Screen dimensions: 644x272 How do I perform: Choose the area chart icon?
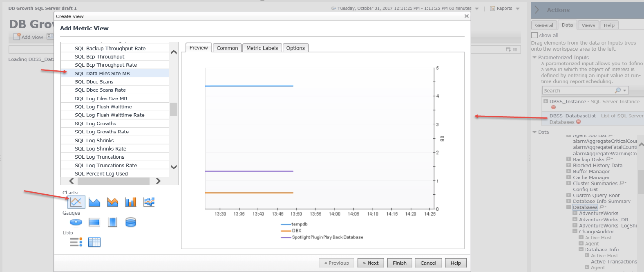[94, 202]
